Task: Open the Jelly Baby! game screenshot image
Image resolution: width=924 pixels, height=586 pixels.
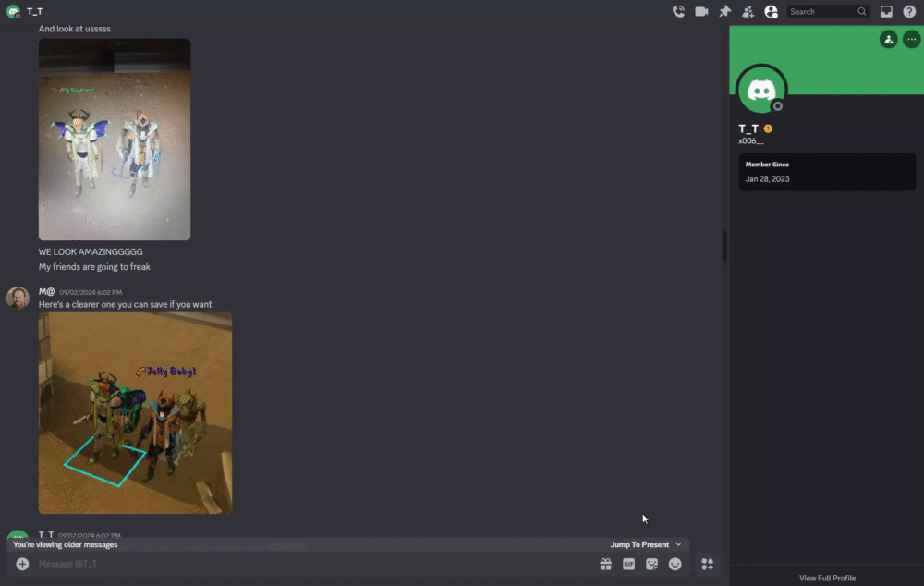Action: click(136, 412)
